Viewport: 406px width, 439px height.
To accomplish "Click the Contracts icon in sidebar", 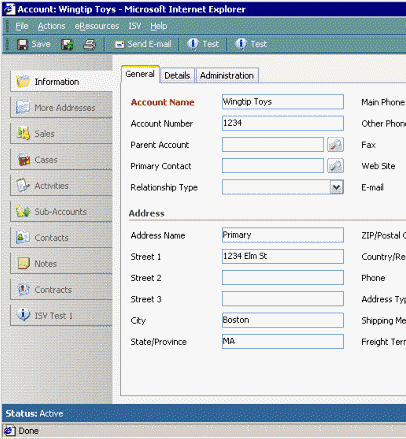I will click(x=23, y=289).
